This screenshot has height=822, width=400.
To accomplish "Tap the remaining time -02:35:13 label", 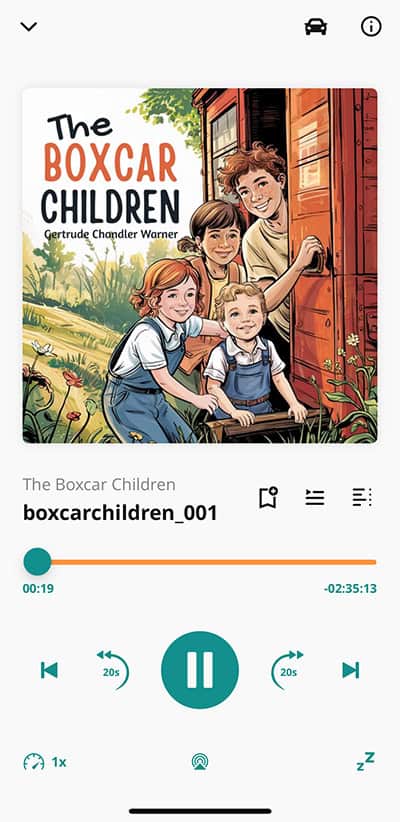I will 350,589.
